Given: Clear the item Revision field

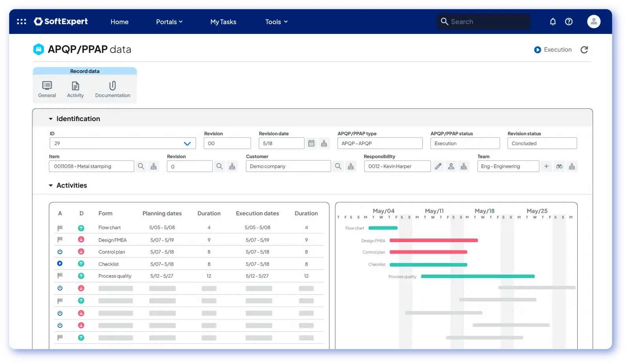Looking at the screenshot, I should (x=232, y=166).
